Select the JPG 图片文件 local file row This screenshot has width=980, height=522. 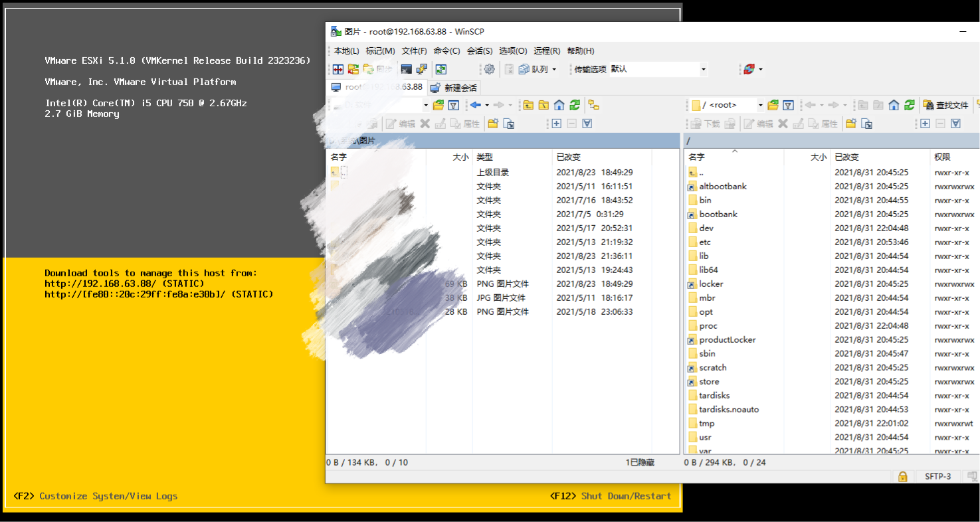[x=502, y=298]
